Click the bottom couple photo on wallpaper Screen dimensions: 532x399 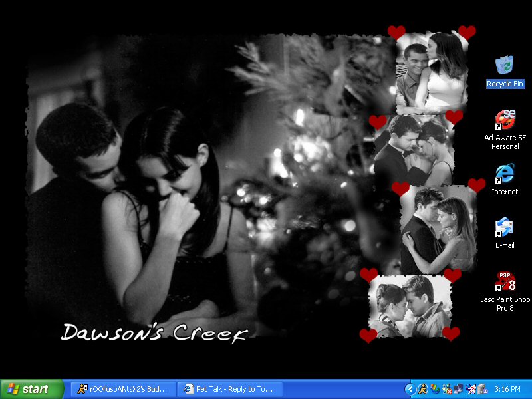pos(410,307)
